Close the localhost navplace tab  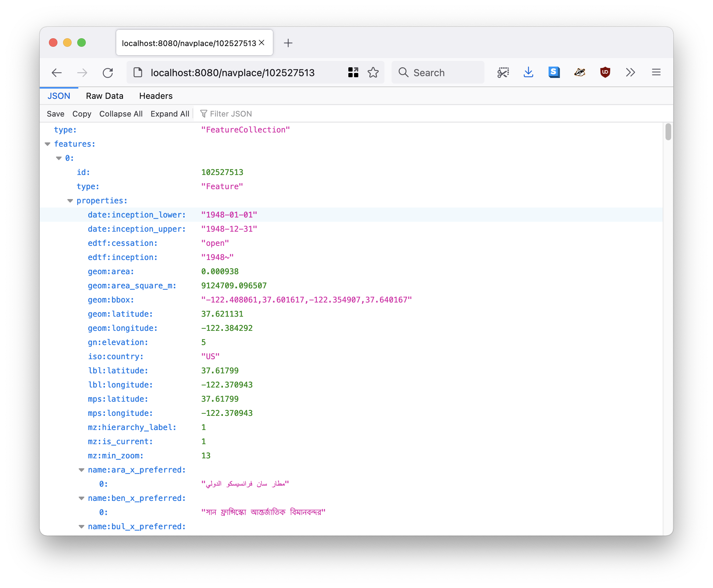tap(262, 43)
